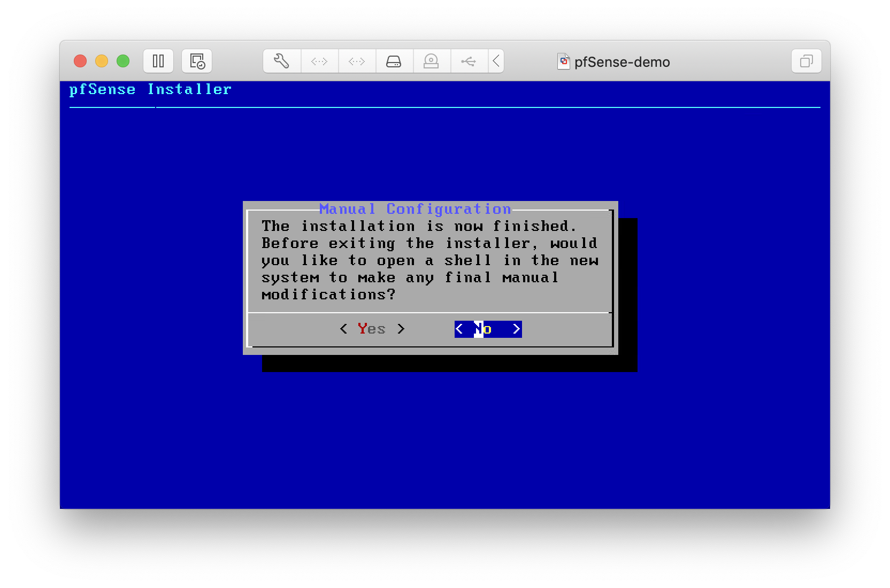Viewport: 890px width, 588px height.
Task: Click the pfSense Installer header text
Action: (x=150, y=89)
